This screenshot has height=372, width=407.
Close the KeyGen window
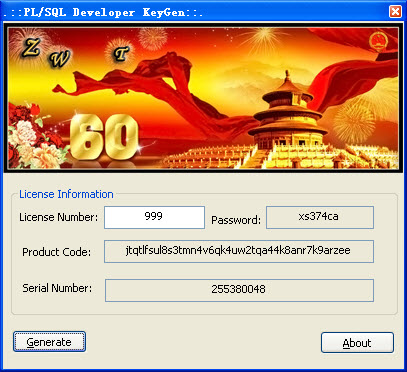tap(395, 12)
